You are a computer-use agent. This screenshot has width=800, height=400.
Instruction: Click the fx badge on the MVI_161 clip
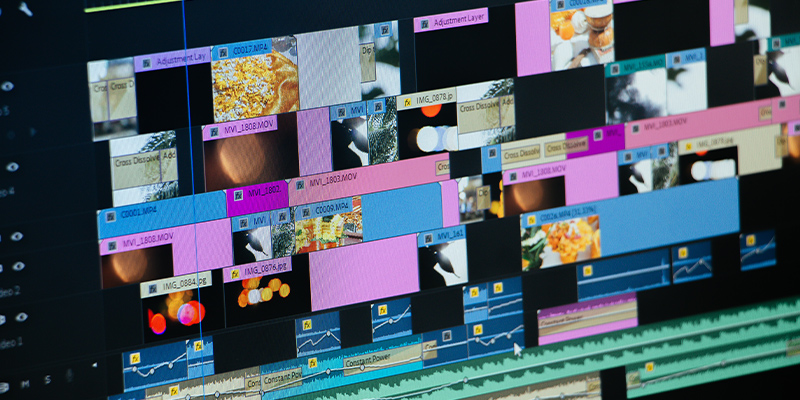(429, 240)
